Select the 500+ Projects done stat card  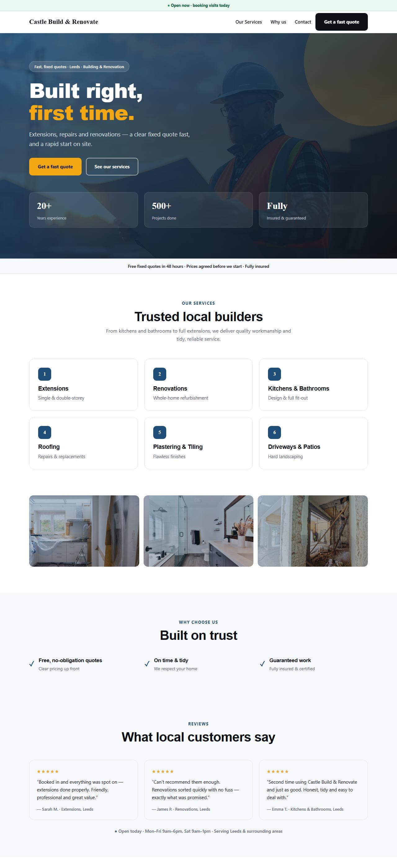click(198, 210)
